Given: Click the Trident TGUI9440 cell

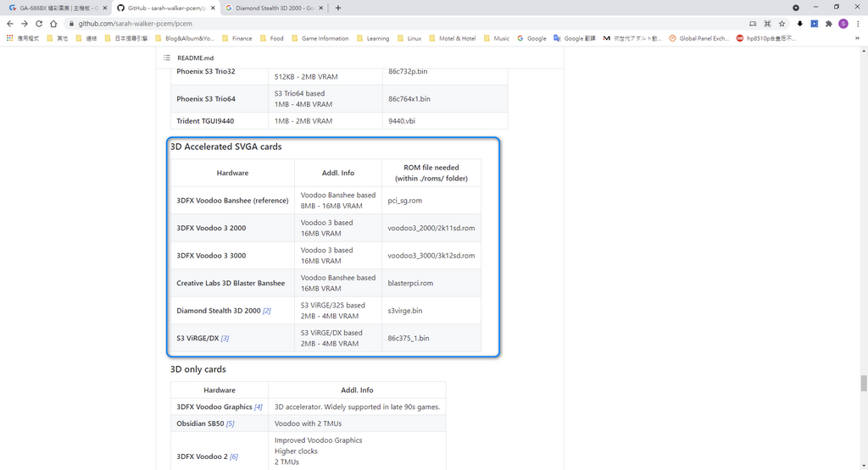Looking at the screenshot, I should pos(220,121).
